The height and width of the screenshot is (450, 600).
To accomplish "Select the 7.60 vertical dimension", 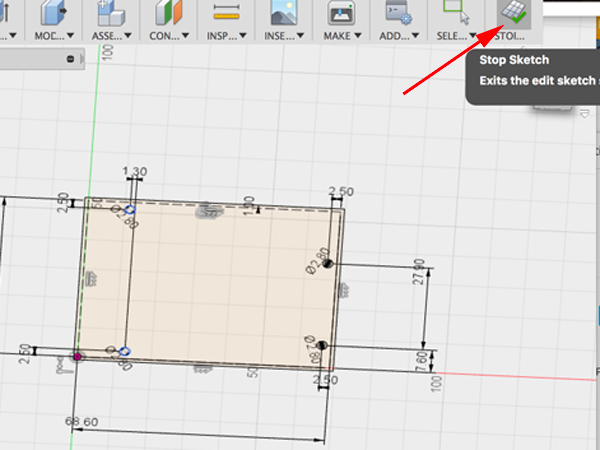I will point(421,362).
